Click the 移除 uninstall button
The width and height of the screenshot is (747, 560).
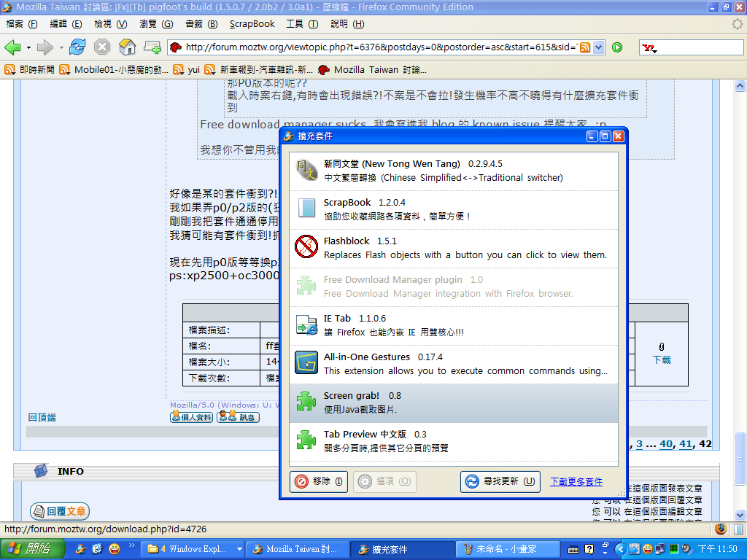(319, 481)
